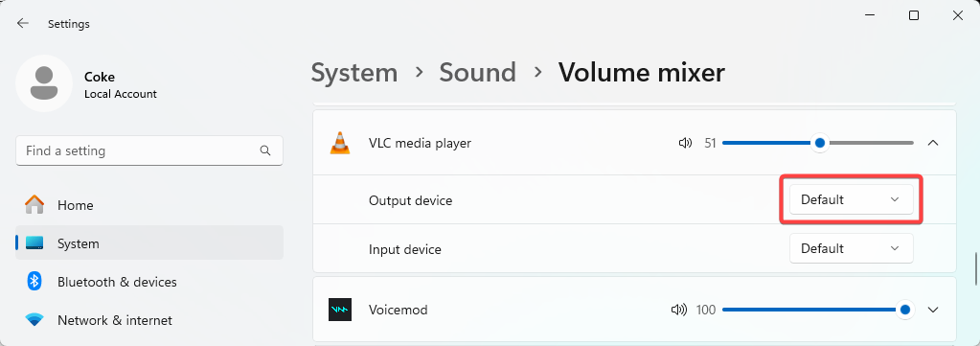Screen dimensions: 980x346
Task: Mute VLC media player speaker icon
Action: 685,143
